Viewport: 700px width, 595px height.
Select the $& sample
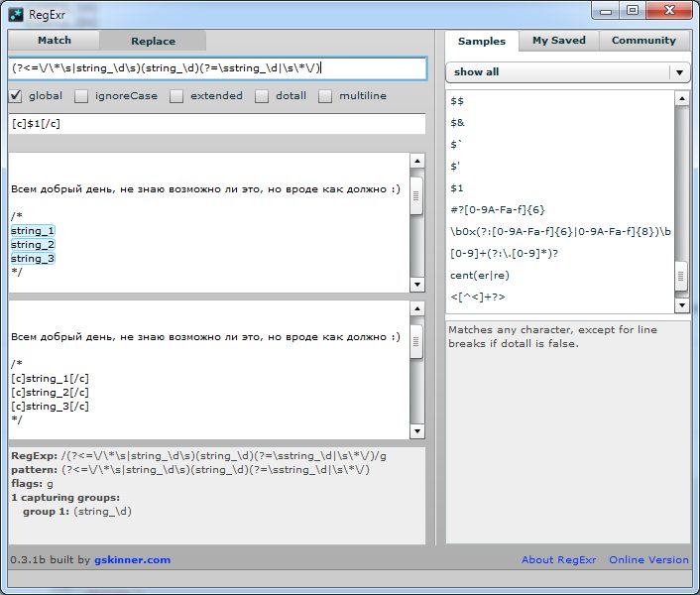[x=457, y=123]
